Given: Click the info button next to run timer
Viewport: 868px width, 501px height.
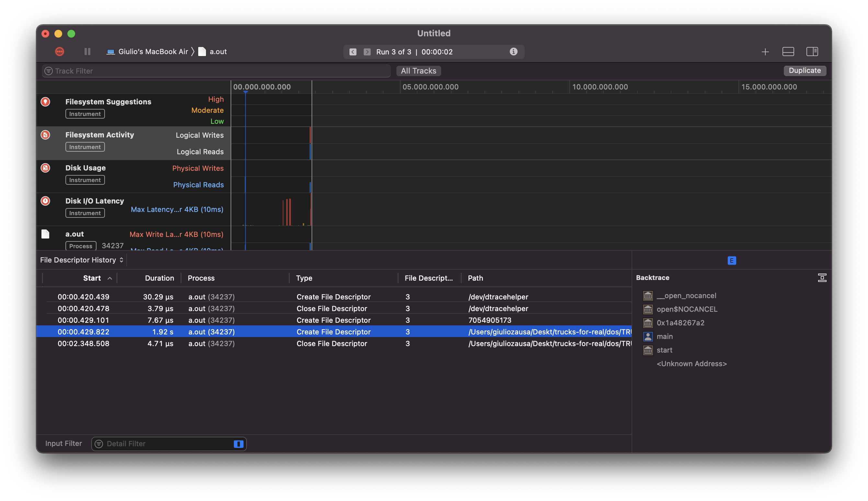Looking at the screenshot, I should click(x=514, y=51).
